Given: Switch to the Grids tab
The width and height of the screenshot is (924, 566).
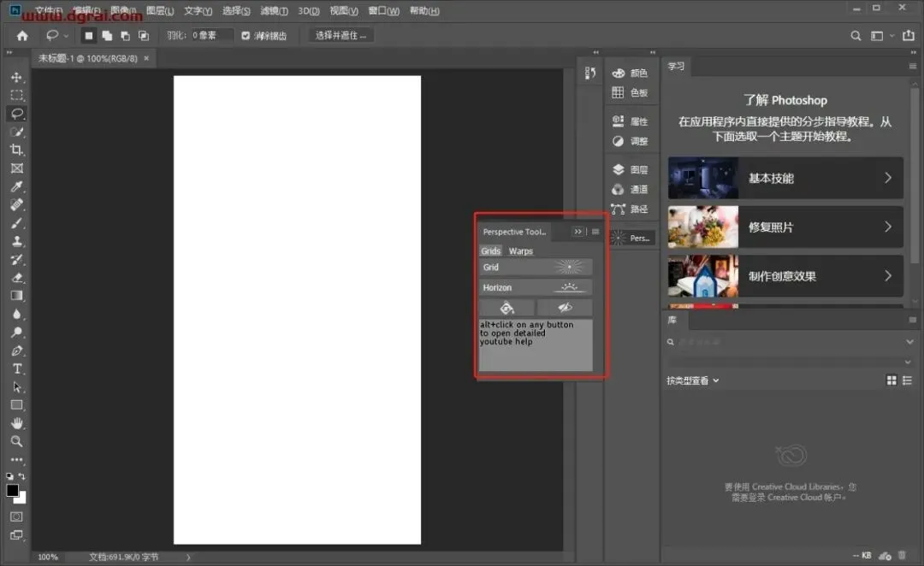Looking at the screenshot, I should [x=490, y=251].
